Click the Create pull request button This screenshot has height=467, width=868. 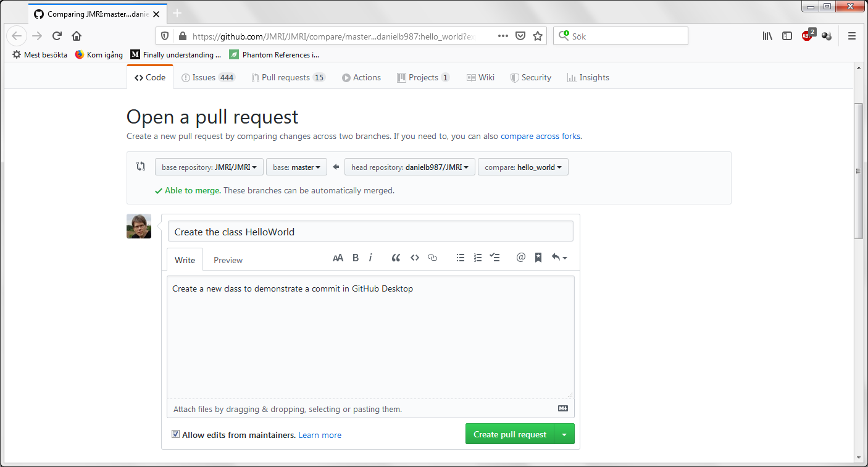coord(509,434)
